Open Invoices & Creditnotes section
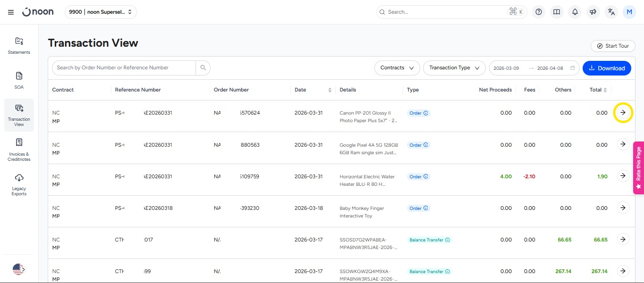 pyautogui.click(x=19, y=150)
